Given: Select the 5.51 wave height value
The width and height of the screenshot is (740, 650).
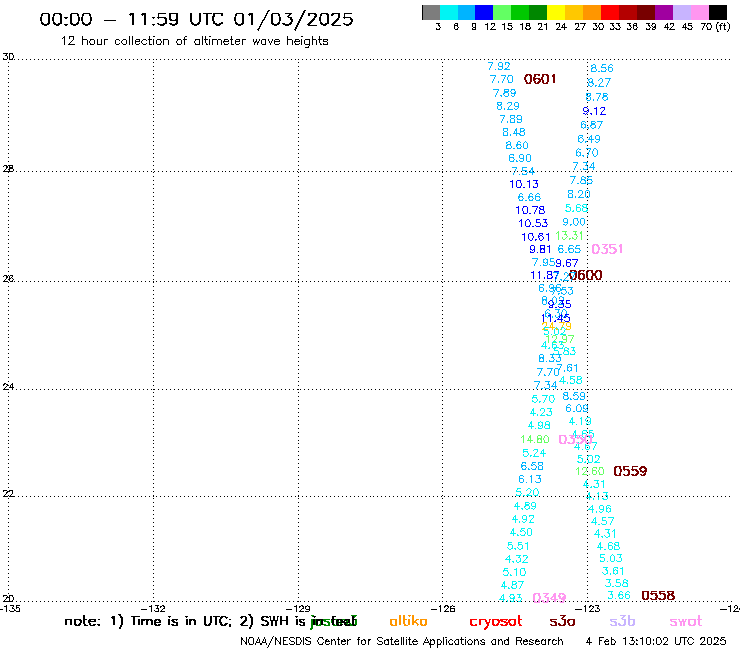Looking at the screenshot, I should click(518, 546).
